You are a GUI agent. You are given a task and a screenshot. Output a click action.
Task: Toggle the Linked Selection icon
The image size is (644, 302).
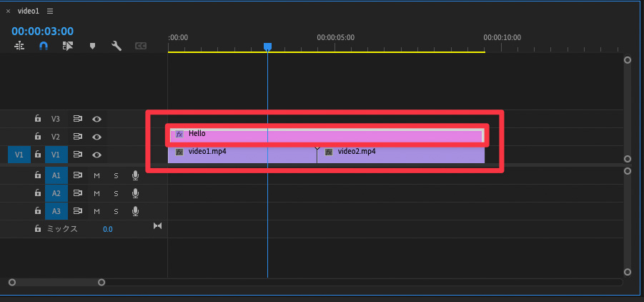68,46
